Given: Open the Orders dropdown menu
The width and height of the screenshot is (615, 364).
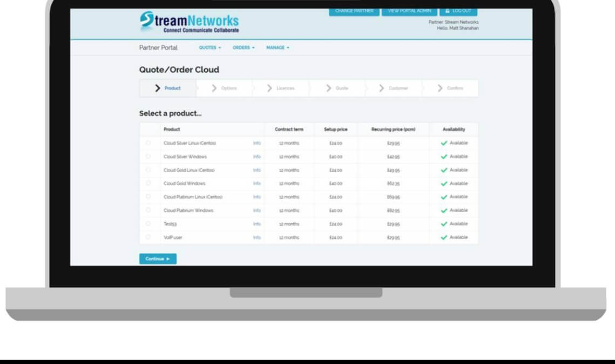Looking at the screenshot, I should 244,48.
